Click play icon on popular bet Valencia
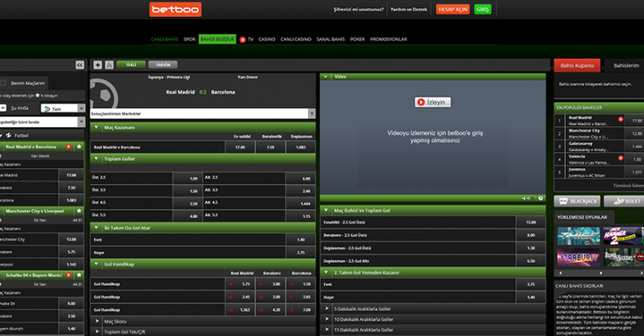Image resolution: width=644 pixels, height=336 pixels. click(x=621, y=157)
